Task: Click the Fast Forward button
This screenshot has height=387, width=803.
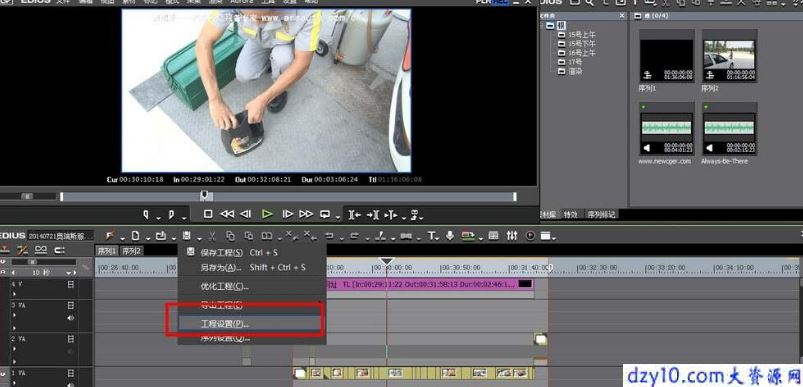Action: [x=306, y=214]
